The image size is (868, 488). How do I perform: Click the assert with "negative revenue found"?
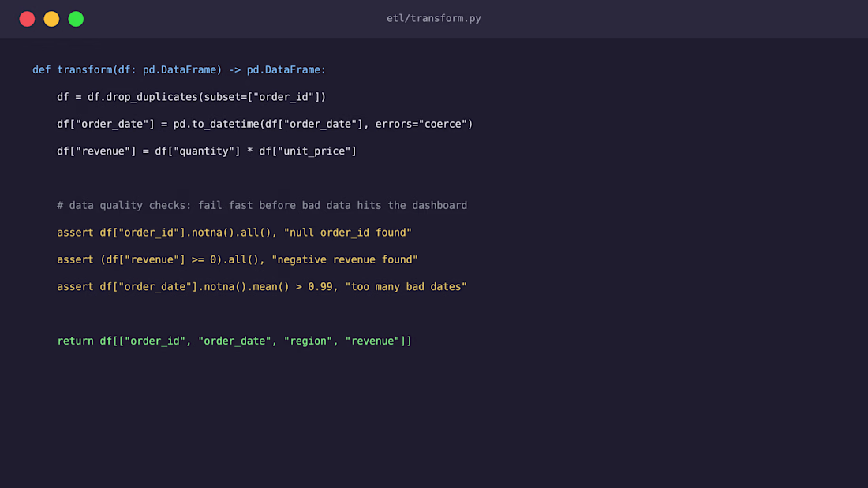click(x=237, y=259)
